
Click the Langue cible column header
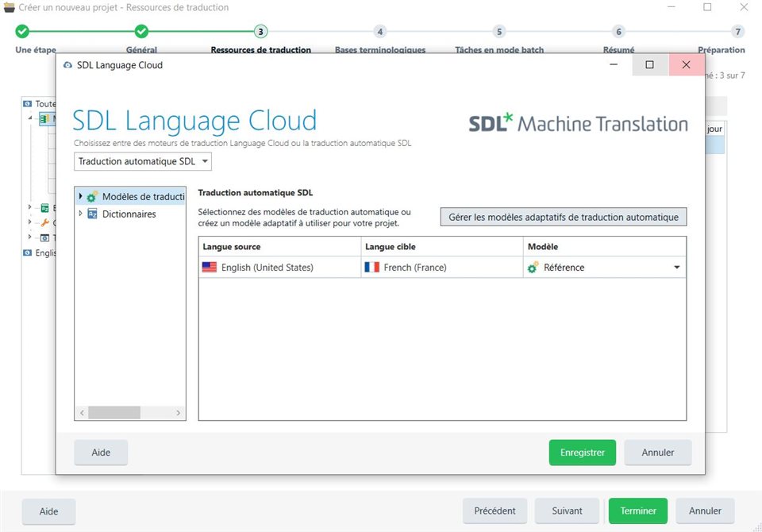442,247
